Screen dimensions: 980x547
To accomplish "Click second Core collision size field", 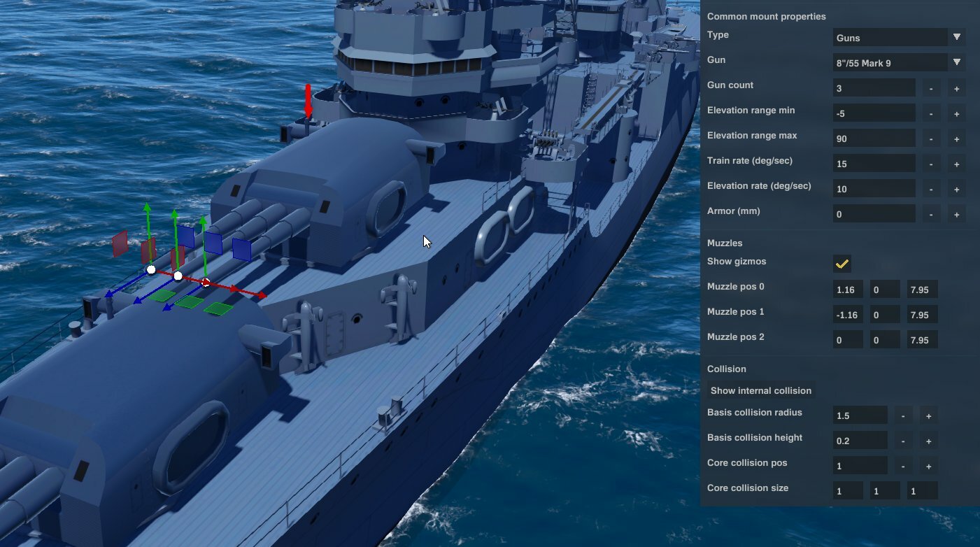I will tap(885, 491).
